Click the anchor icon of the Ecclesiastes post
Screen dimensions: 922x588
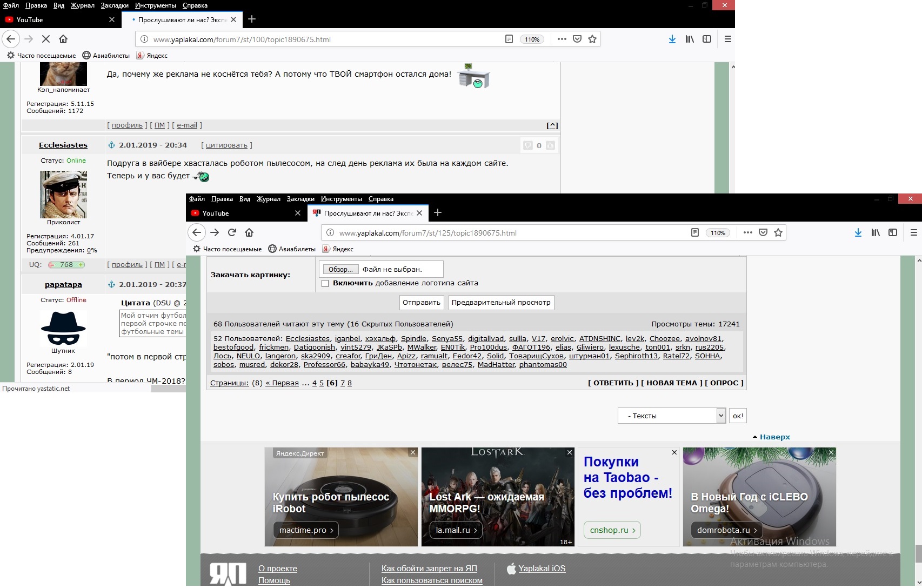[112, 145]
